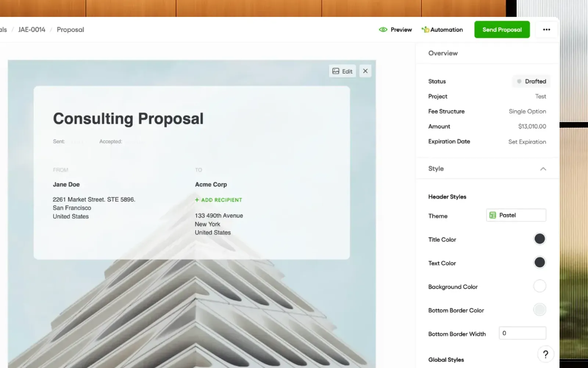Viewport: 588px width, 368px height.
Task: Click the Drafted status badge
Action: pyautogui.click(x=531, y=81)
